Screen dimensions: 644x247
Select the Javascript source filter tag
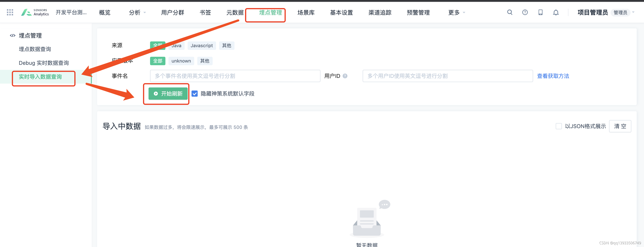(x=201, y=45)
